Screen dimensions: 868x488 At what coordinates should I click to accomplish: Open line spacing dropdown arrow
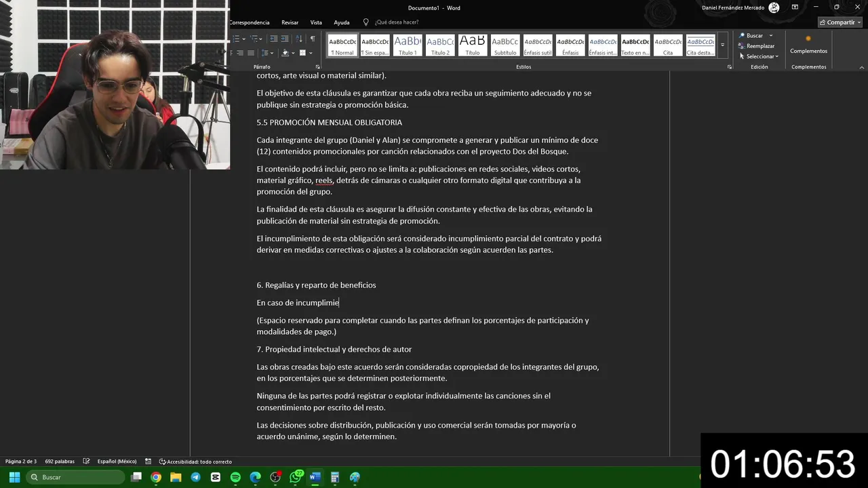272,53
